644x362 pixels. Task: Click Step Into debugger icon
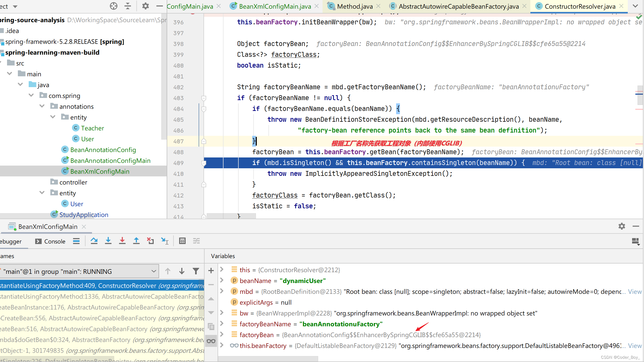pos(108,241)
